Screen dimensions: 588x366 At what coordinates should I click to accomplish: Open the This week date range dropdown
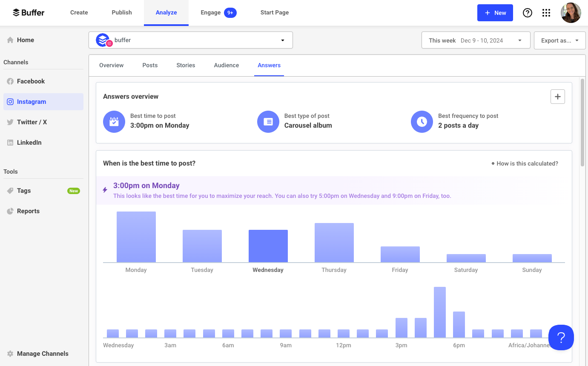476,40
